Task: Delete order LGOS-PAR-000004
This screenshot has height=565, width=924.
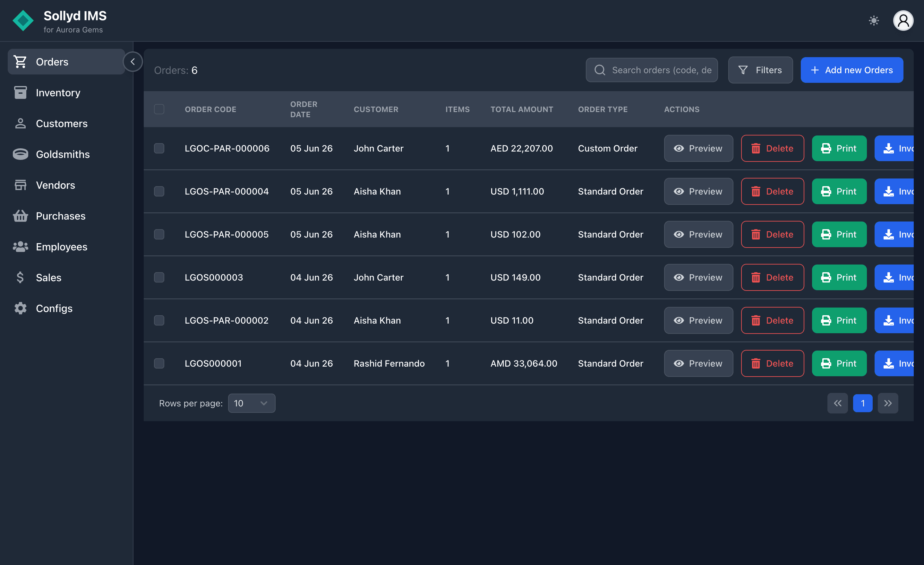Action: [772, 191]
